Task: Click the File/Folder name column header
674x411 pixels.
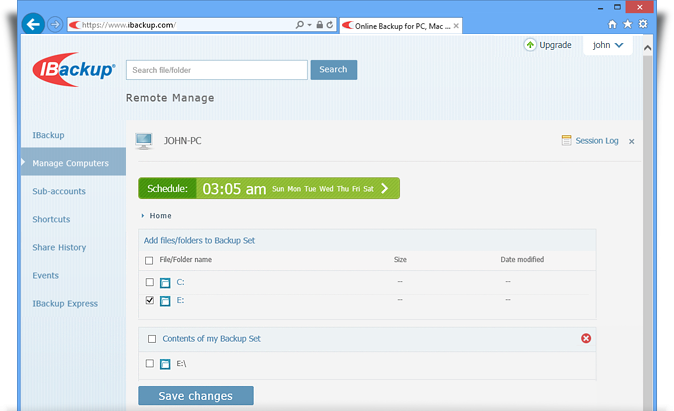Action: click(x=186, y=259)
